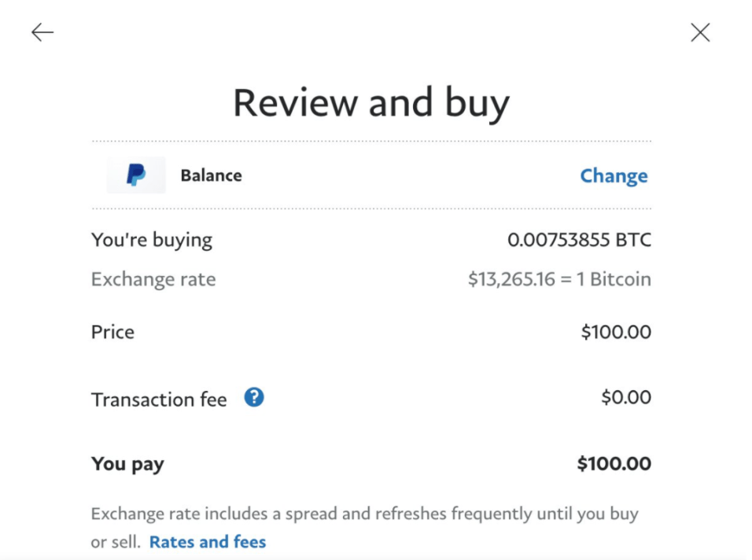Close the Review and buy dialog

click(700, 32)
